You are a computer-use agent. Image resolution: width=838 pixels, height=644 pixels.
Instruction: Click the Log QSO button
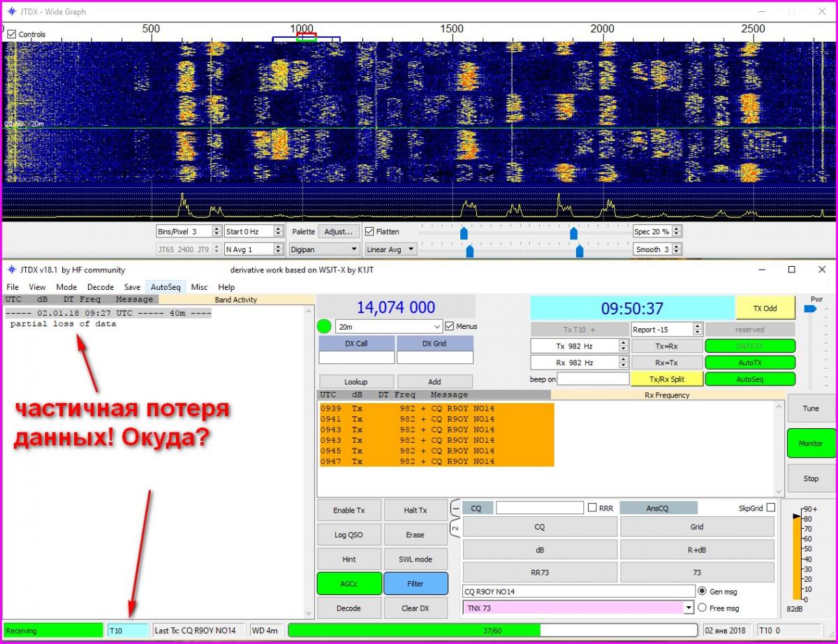350,535
